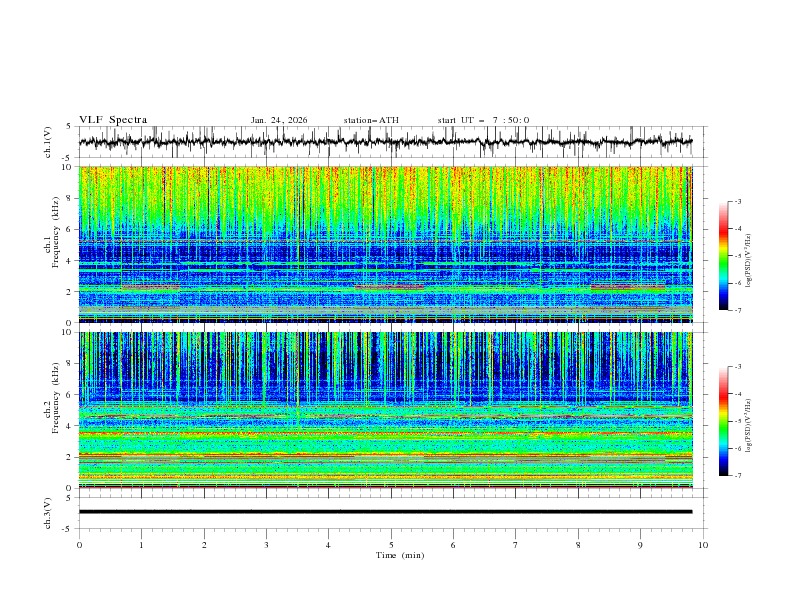Click the ch.2 "Frequency (kHz)" axis title

tap(56, 397)
